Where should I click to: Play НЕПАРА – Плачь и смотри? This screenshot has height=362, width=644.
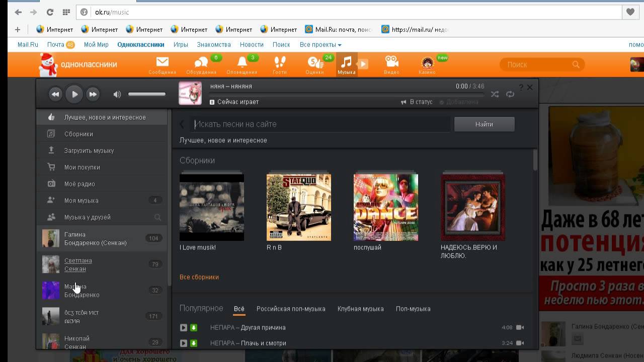click(184, 343)
